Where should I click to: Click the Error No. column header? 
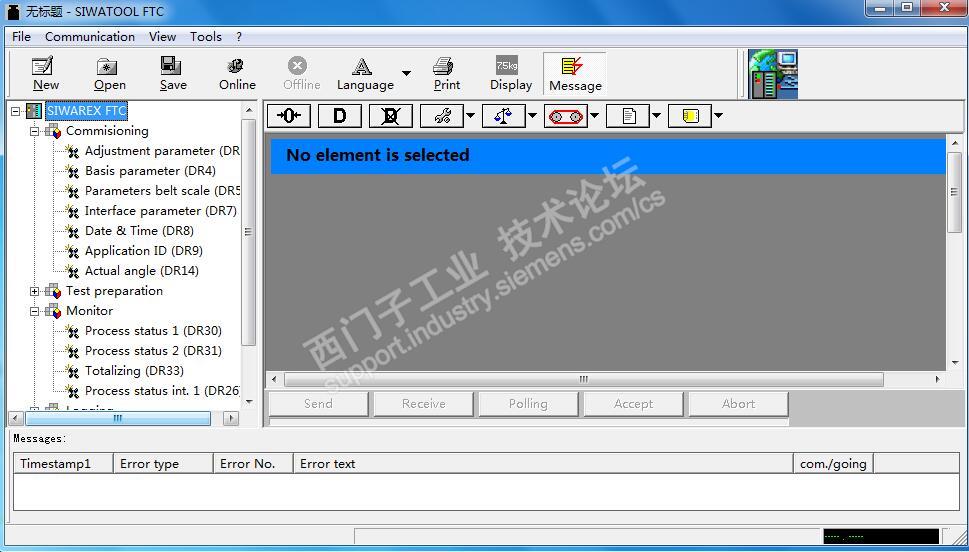[253, 464]
